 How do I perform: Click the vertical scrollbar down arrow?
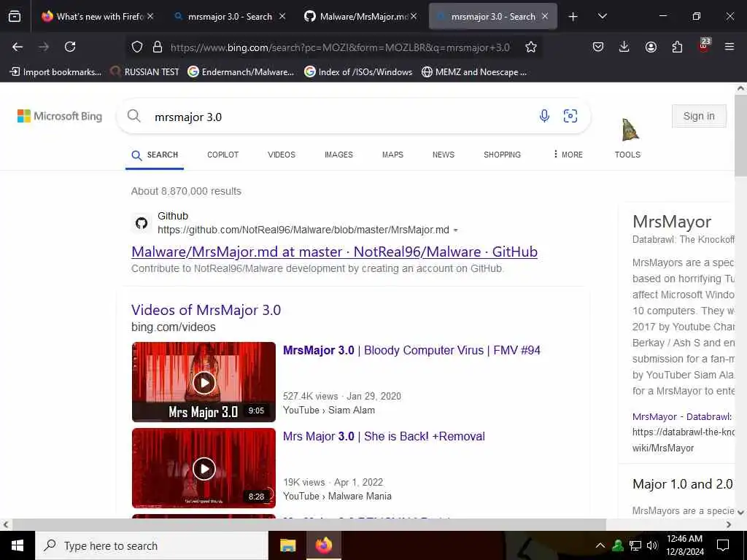[741, 513]
